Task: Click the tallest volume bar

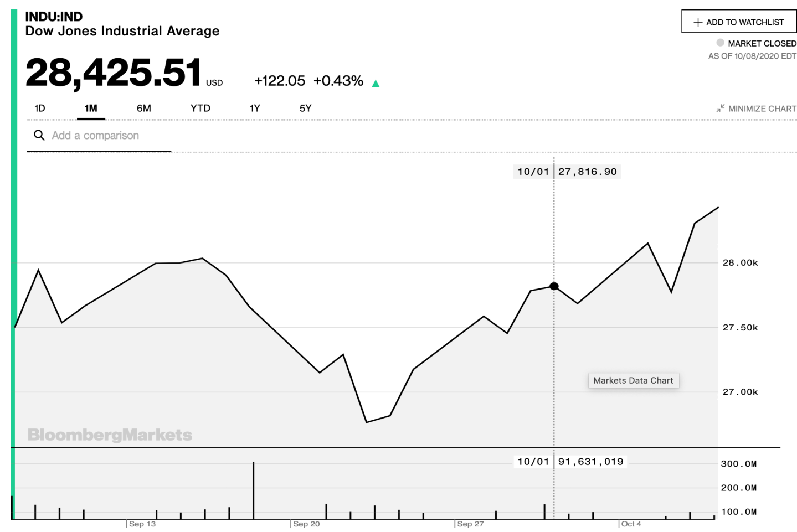Action: click(x=253, y=490)
